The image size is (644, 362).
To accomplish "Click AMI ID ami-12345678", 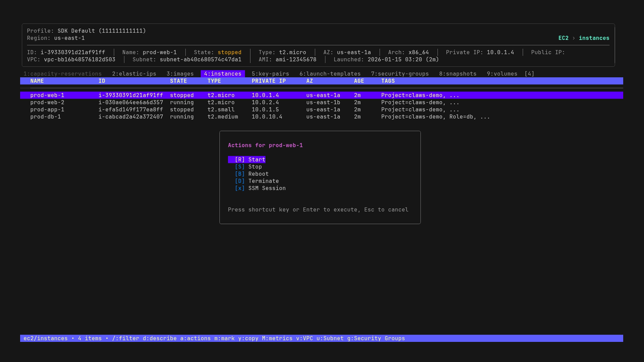I will tap(296, 60).
